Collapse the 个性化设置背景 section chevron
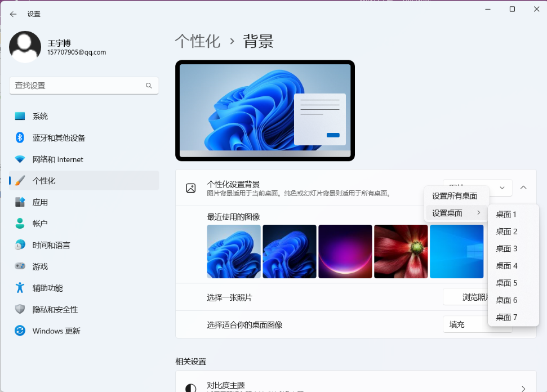The height and width of the screenshot is (392, 547). click(x=523, y=188)
